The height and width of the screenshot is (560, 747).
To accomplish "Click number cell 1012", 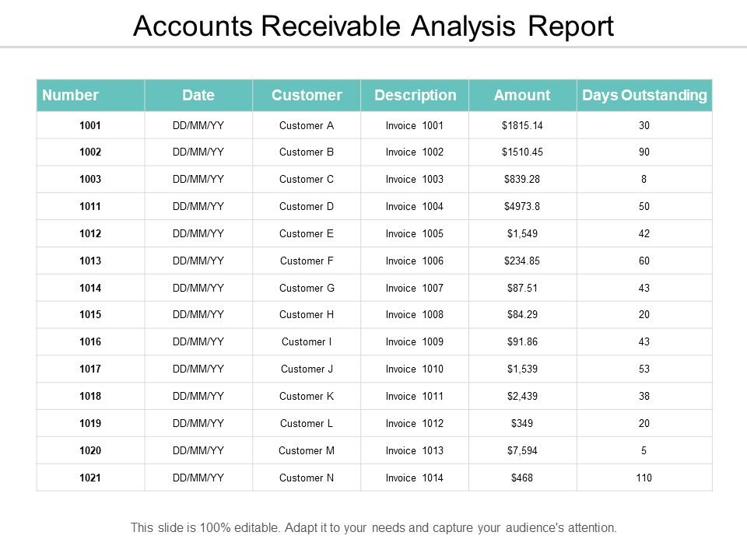I will (90, 233).
